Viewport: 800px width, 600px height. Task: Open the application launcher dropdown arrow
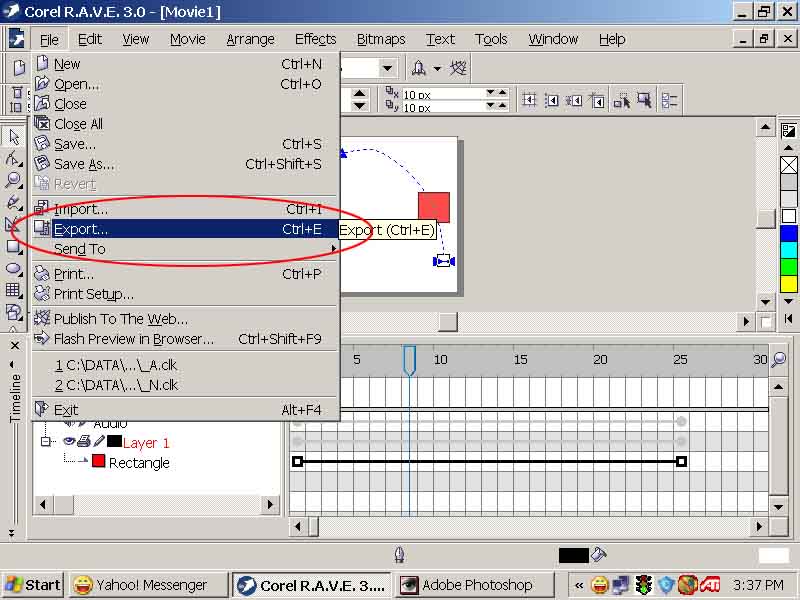(x=437, y=68)
